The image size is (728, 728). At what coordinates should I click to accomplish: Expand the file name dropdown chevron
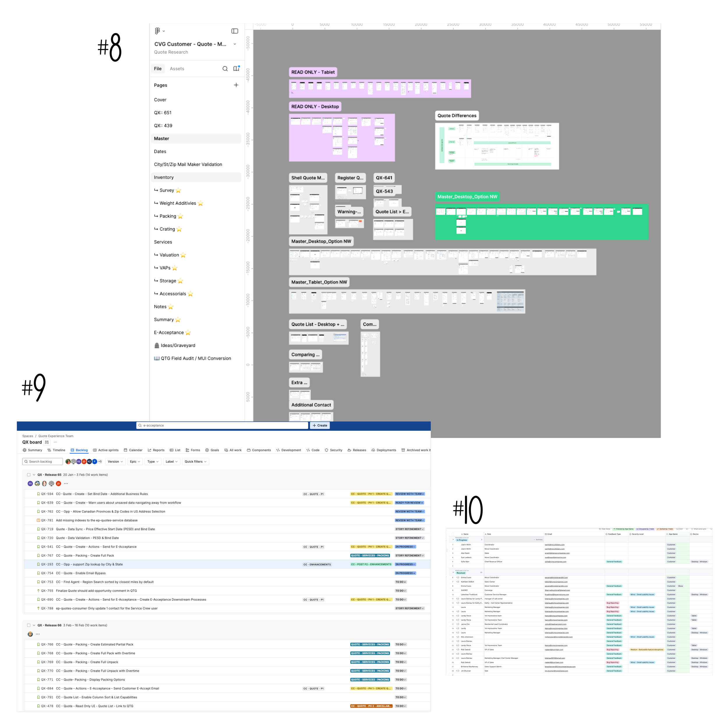(235, 44)
